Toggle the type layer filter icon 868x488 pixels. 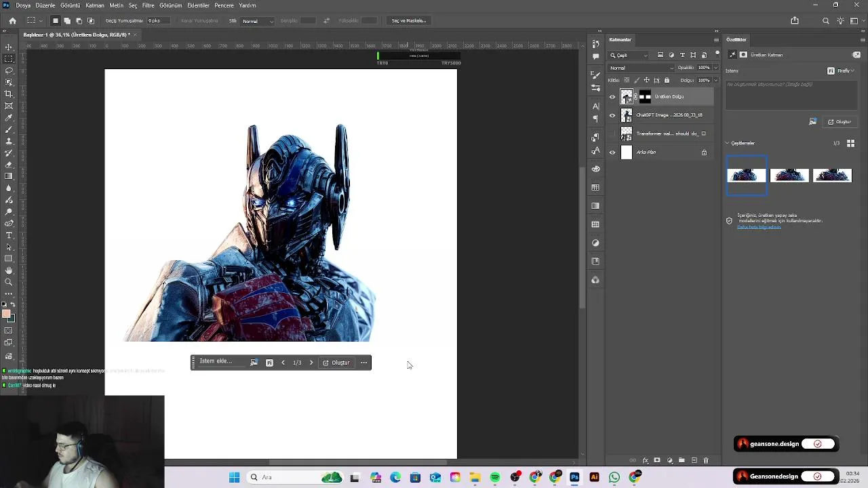pos(682,55)
